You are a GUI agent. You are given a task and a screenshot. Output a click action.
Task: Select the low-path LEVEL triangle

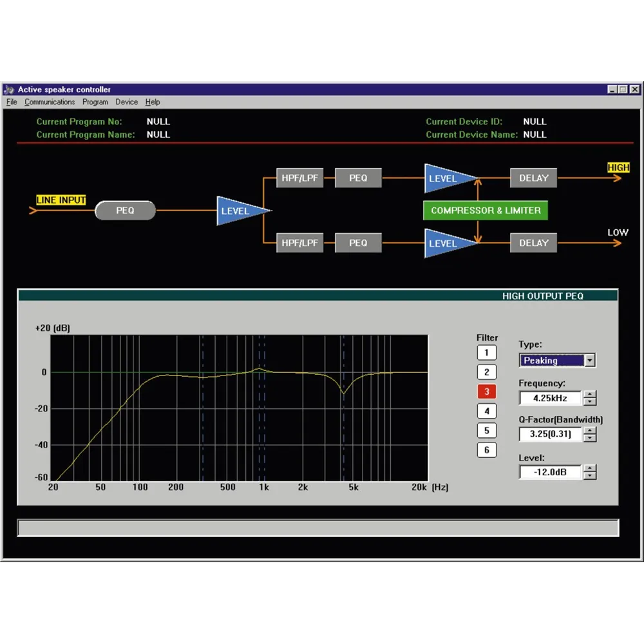(446, 243)
